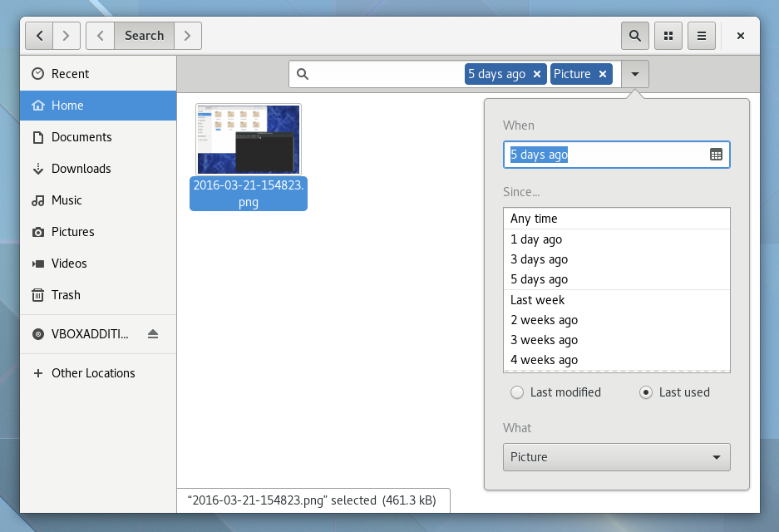This screenshot has height=532, width=779.
Task: Toggle the search icon in the toolbar
Action: [634, 36]
